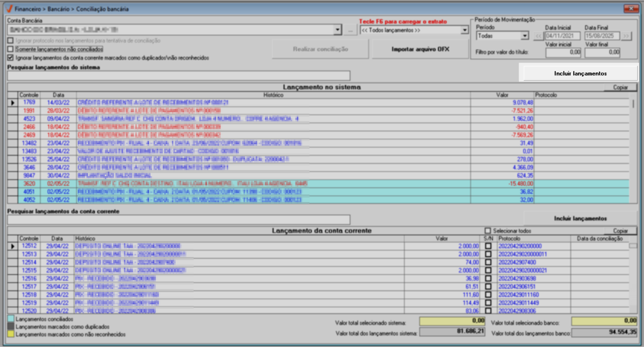Viewport: 644px width, 347px height.
Task: Click the gray 'marcados como duplicados' legend swatch
Action: pyautogui.click(x=11, y=326)
